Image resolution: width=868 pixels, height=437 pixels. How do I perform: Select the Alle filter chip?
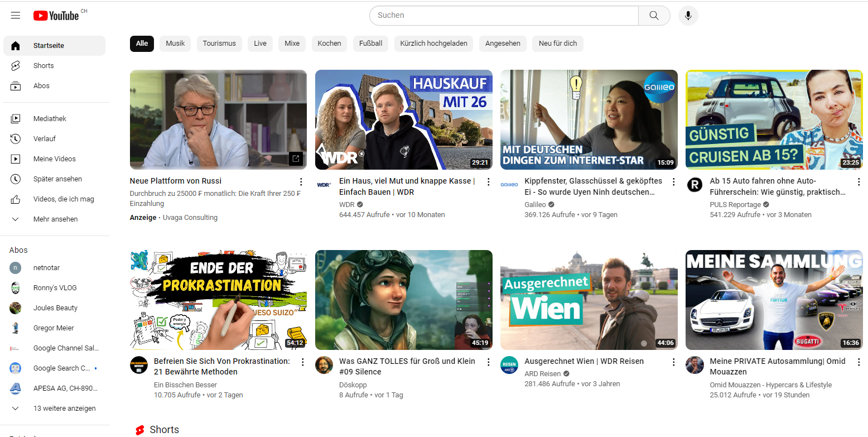tap(142, 44)
